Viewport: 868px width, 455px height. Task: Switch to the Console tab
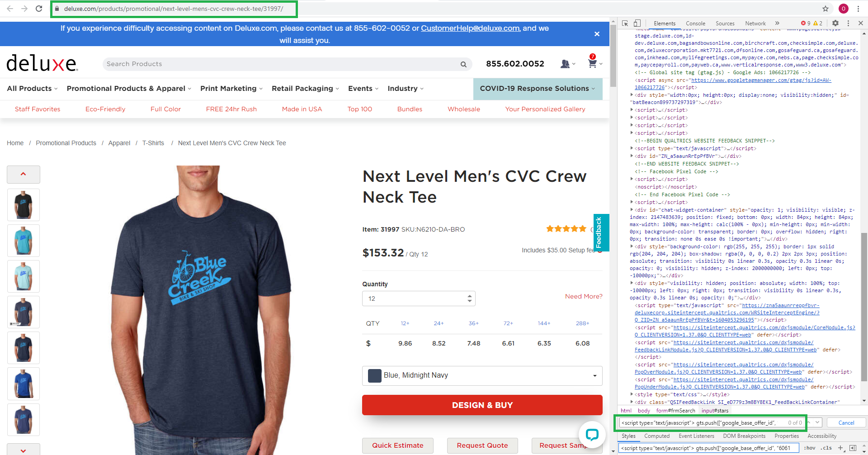coord(695,24)
